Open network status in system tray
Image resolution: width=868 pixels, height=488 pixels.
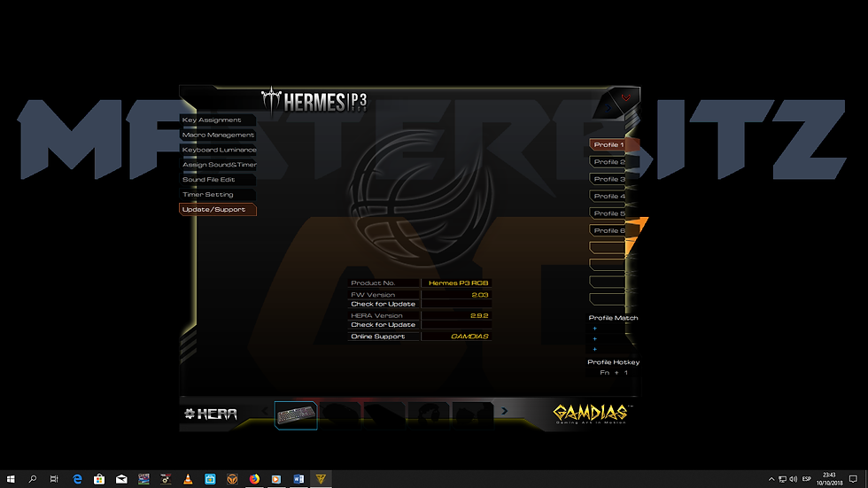[782, 479]
